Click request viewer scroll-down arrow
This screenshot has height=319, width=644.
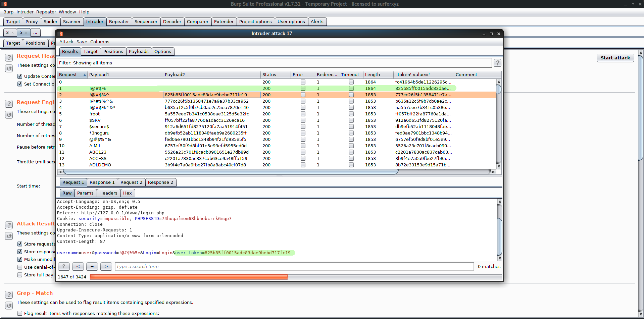click(x=500, y=258)
